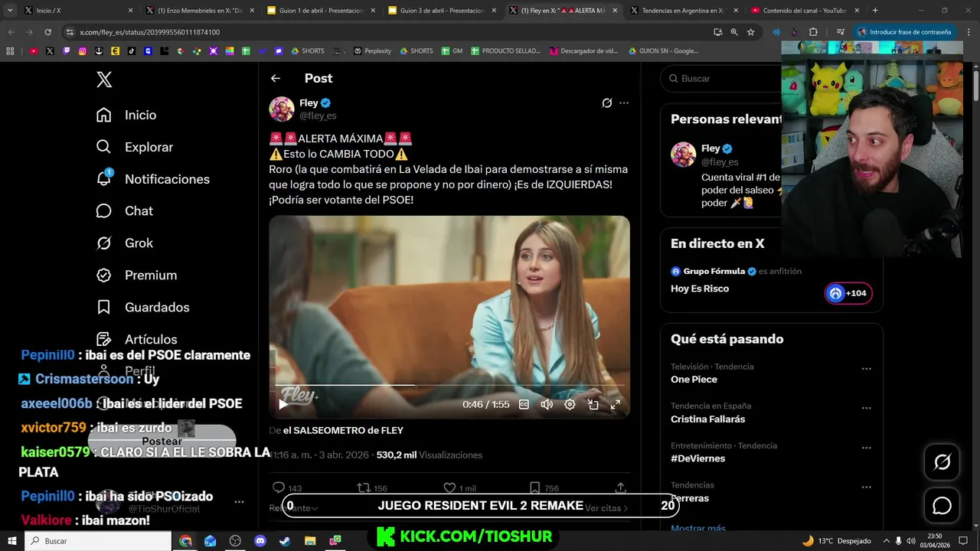Open options for One Piece trend
This screenshot has height=551, width=980.
click(866, 369)
